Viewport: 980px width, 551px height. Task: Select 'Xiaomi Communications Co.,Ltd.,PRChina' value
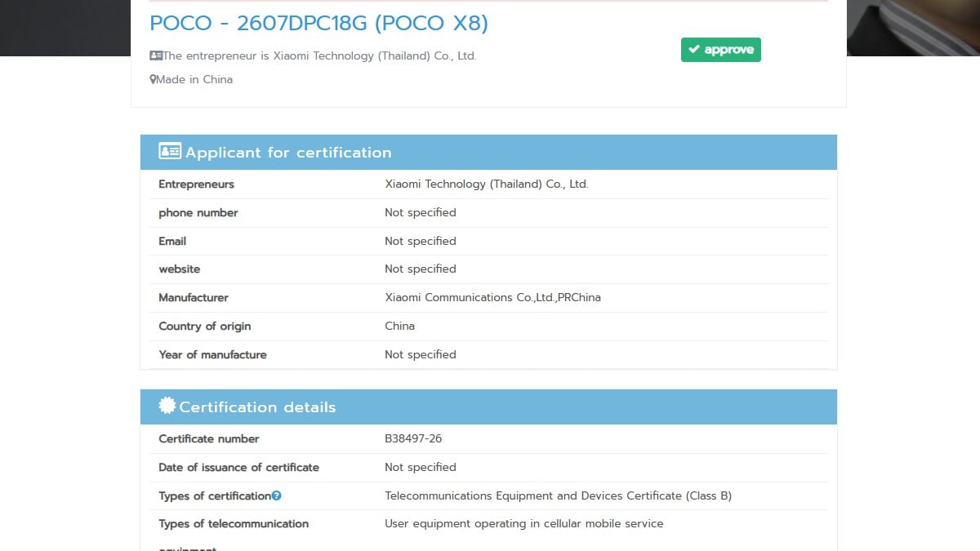point(492,297)
